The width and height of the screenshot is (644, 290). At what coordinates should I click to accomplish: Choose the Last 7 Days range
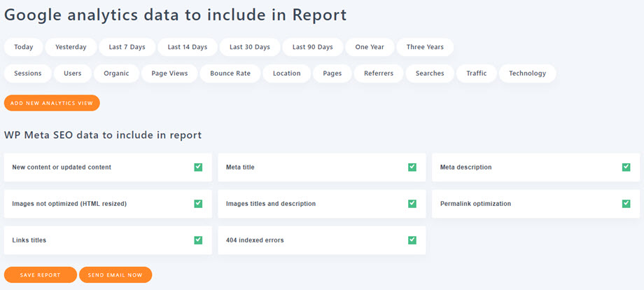(127, 47)
